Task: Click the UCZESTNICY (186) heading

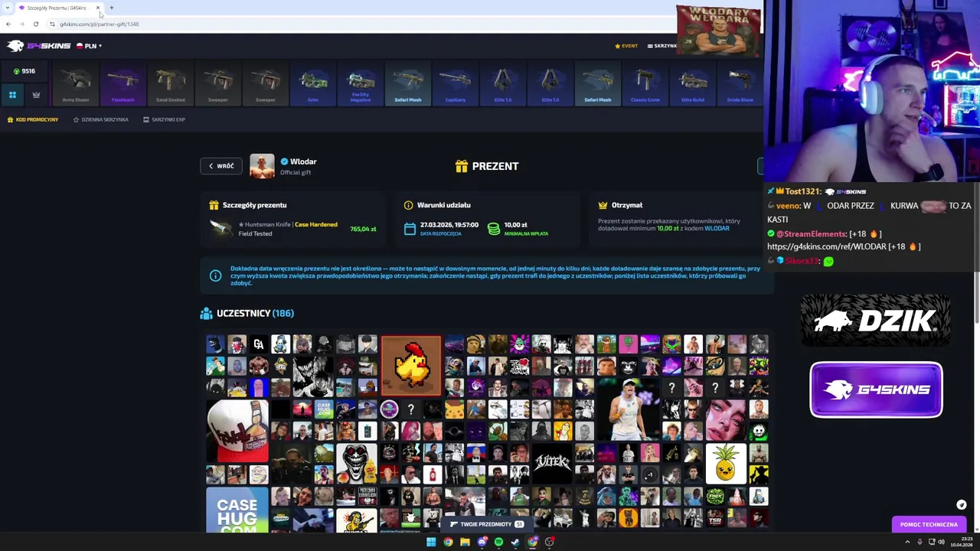Action: [x=255, y=313]
